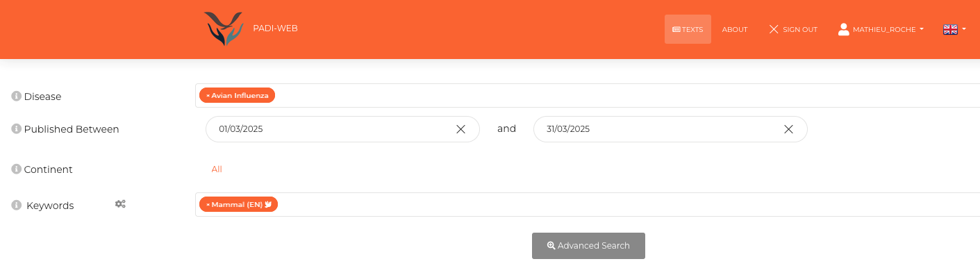Open the ABOUT page
The image size is (980, 266).
[x=735, y=29]
